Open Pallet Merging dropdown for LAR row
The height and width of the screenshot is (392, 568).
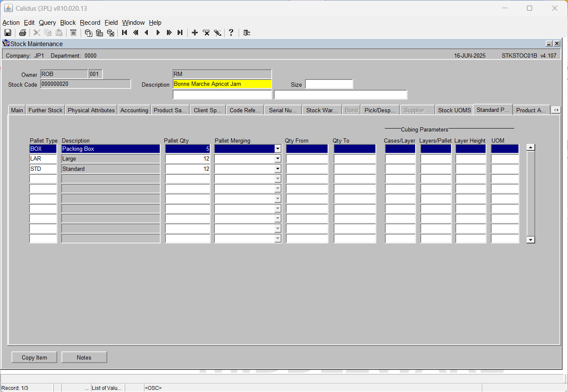tap(278, 159)
